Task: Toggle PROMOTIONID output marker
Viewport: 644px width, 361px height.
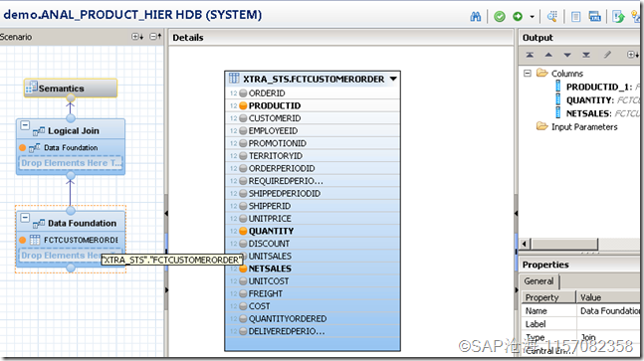Action: [243, 143]
